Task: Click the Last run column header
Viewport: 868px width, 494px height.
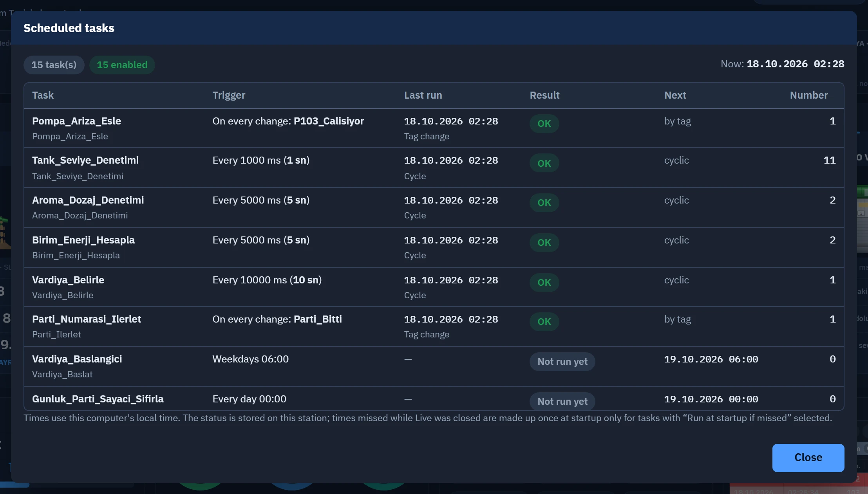Action: click(x=423, y=95)
